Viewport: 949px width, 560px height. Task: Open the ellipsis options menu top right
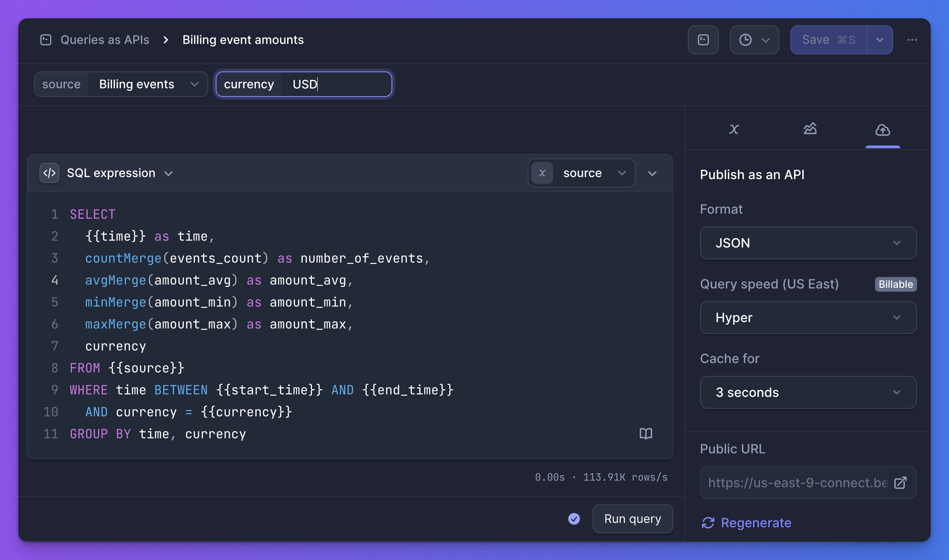click(x=912, y=39)
